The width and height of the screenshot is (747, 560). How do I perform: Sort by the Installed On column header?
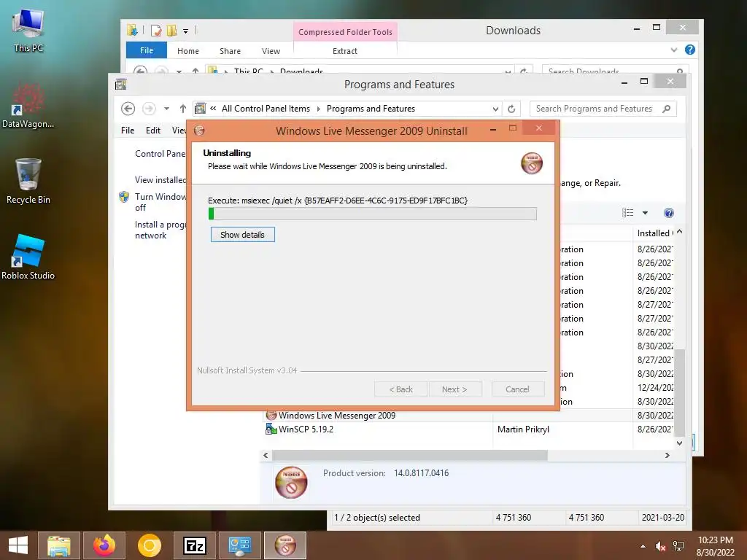(x=654, y=233)
